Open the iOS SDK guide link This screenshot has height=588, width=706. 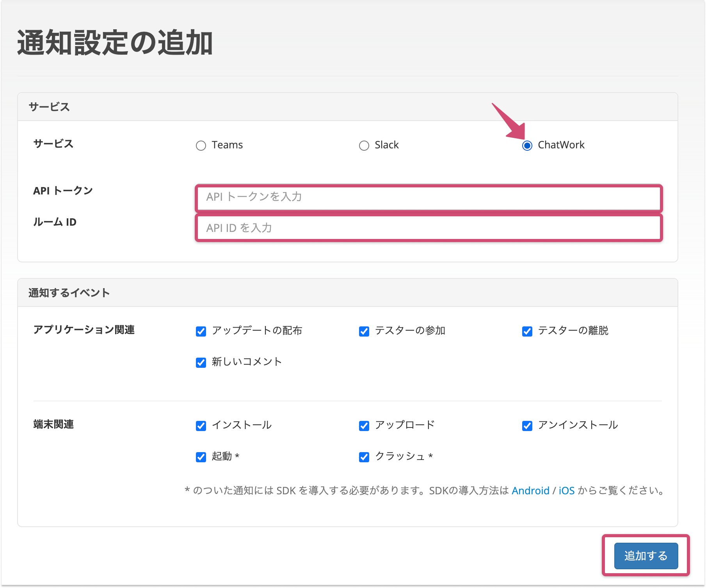(566, 491)
